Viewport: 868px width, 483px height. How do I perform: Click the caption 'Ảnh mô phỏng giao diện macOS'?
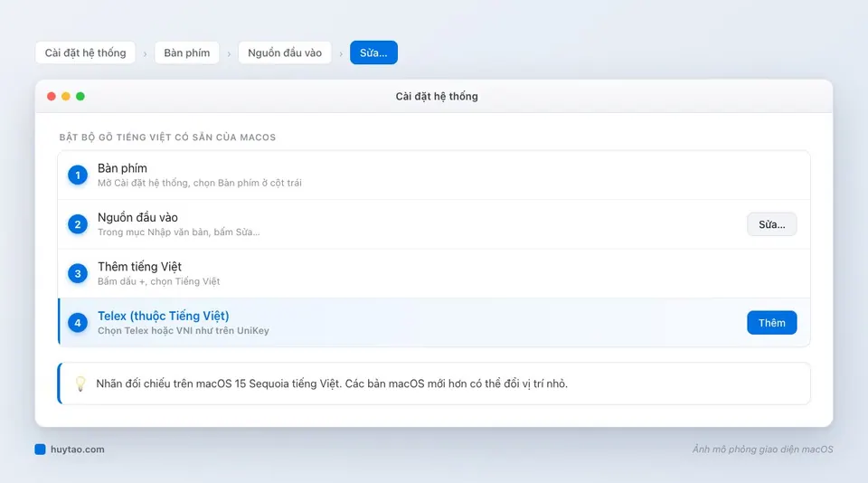click(763, 450)
